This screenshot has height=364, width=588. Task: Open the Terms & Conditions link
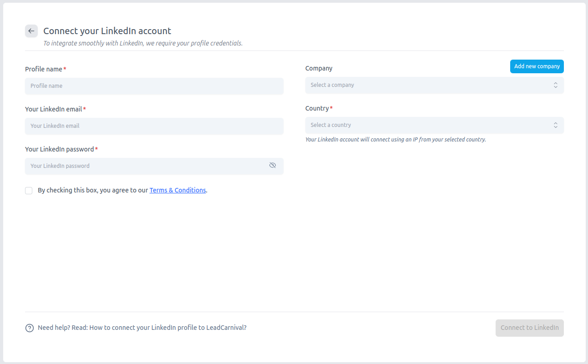tap(177, 190)
